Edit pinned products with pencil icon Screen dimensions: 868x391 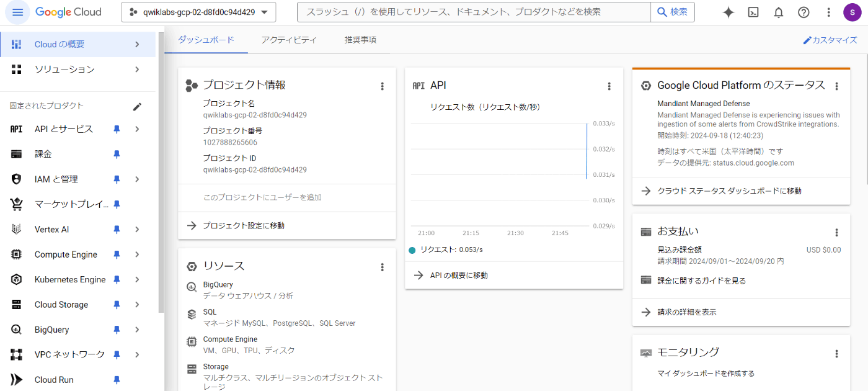pos(138,107)
